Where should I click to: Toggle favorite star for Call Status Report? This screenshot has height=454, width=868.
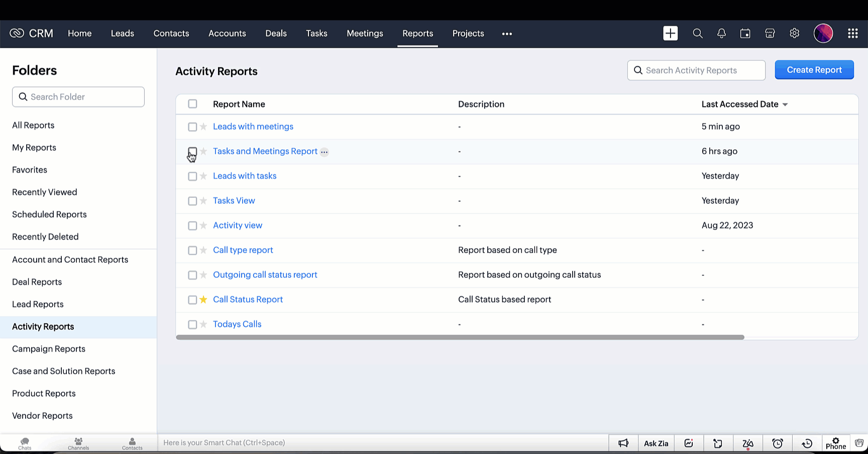coord(203,300)
